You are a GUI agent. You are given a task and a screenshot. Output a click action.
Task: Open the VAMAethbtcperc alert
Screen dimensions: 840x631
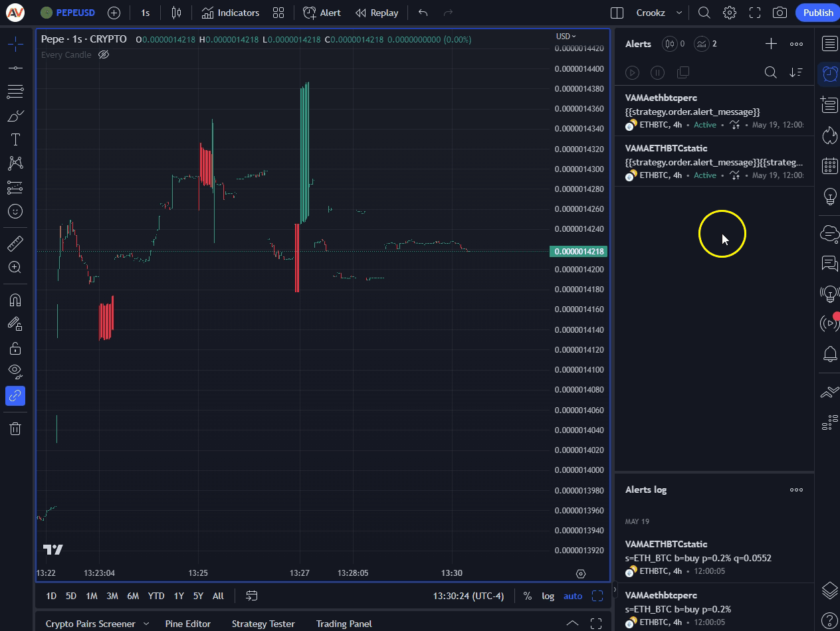click(714, 111)
